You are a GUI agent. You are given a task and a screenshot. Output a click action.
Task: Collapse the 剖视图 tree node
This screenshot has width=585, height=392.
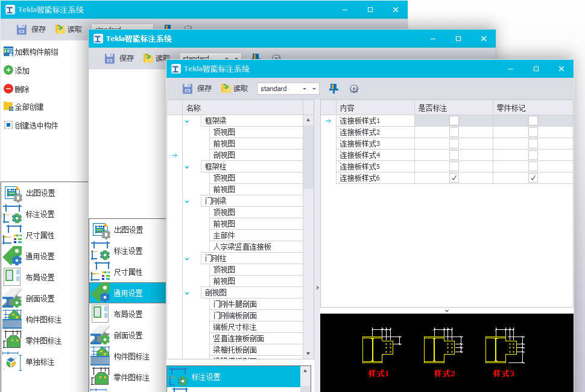[x=187, y=293]
